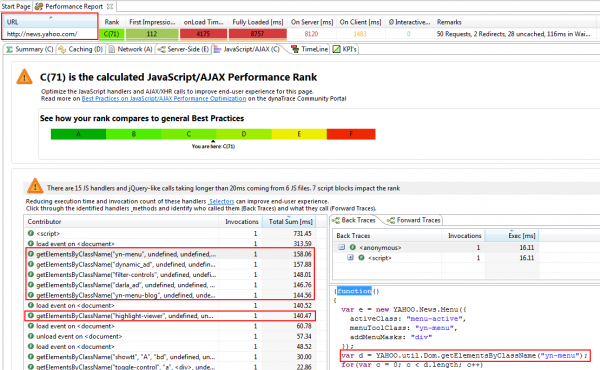Open the Summary (C) tab
This screenshot has height=370, width=600.
[x=29, y=49]
